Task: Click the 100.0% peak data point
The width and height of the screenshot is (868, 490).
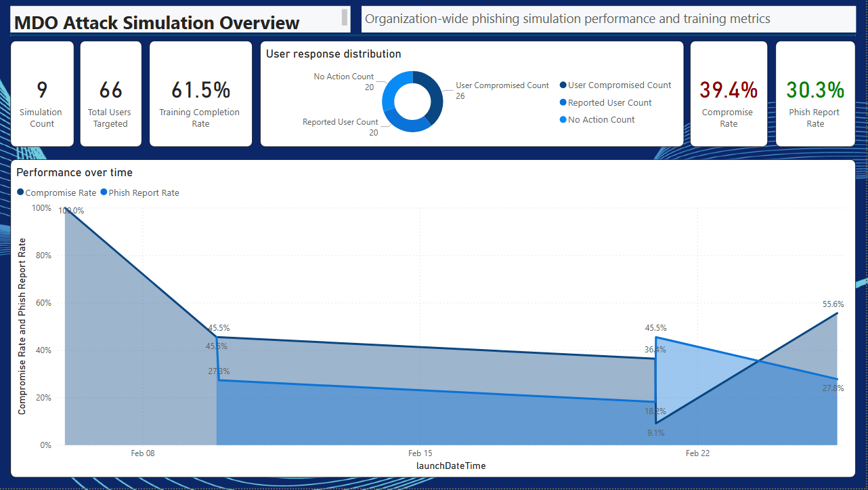Action: click(x=65, y=209)
